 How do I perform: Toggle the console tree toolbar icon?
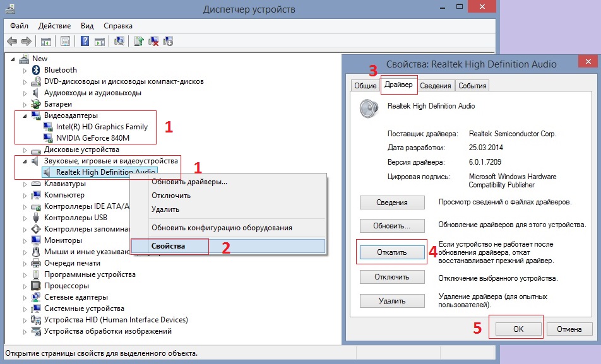tap(46, 41)
